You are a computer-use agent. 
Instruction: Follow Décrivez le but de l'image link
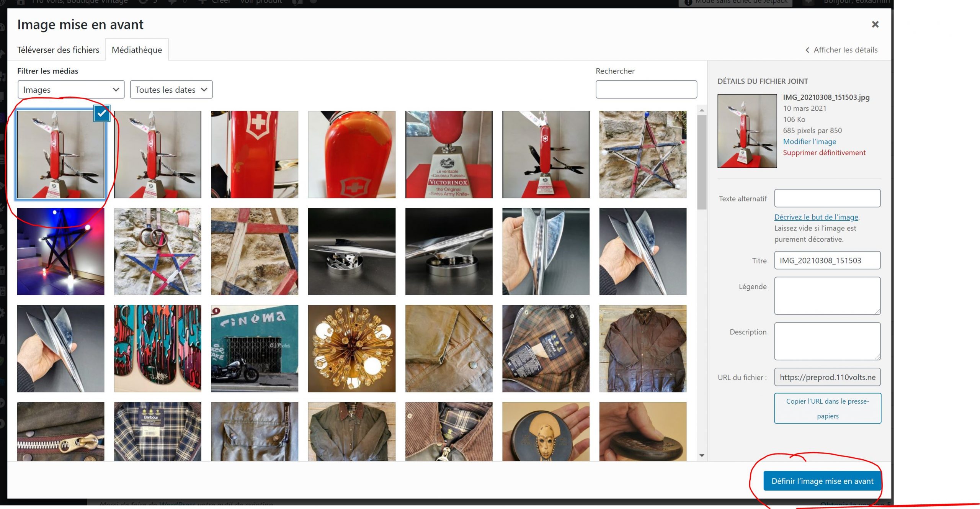click(816, 217)
